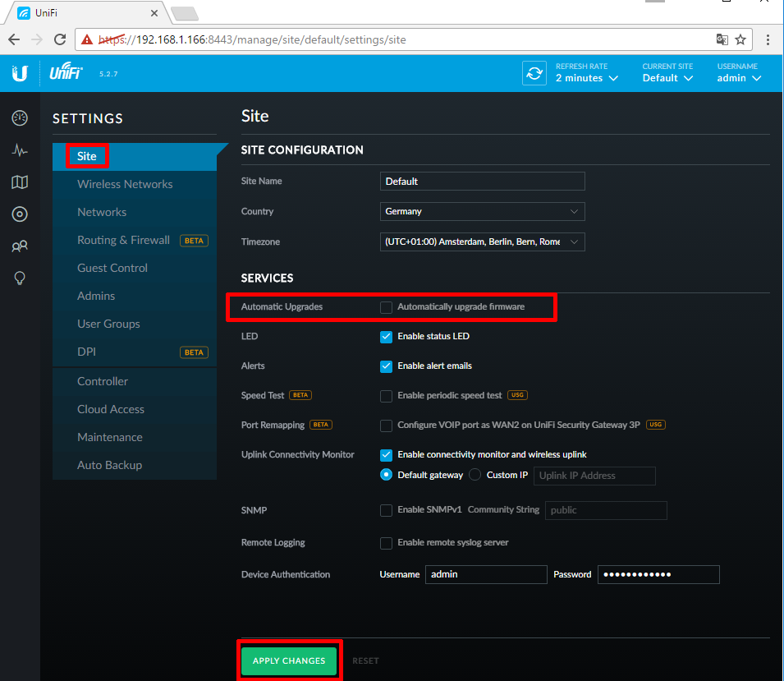Open the Country dropdown showing Germany
The image size is (784, 681).
(x=483, y=212)
